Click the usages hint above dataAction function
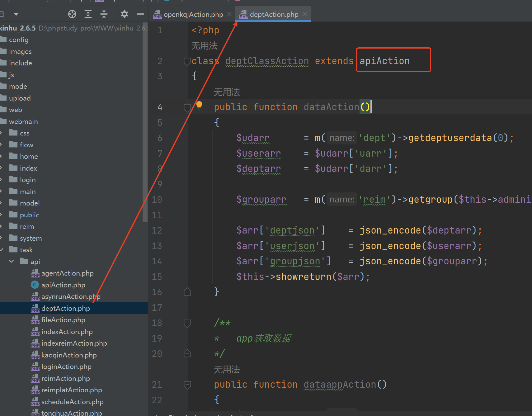Image resolution: width=532 pixels, height=416 pixels. [x=227, y=92]
